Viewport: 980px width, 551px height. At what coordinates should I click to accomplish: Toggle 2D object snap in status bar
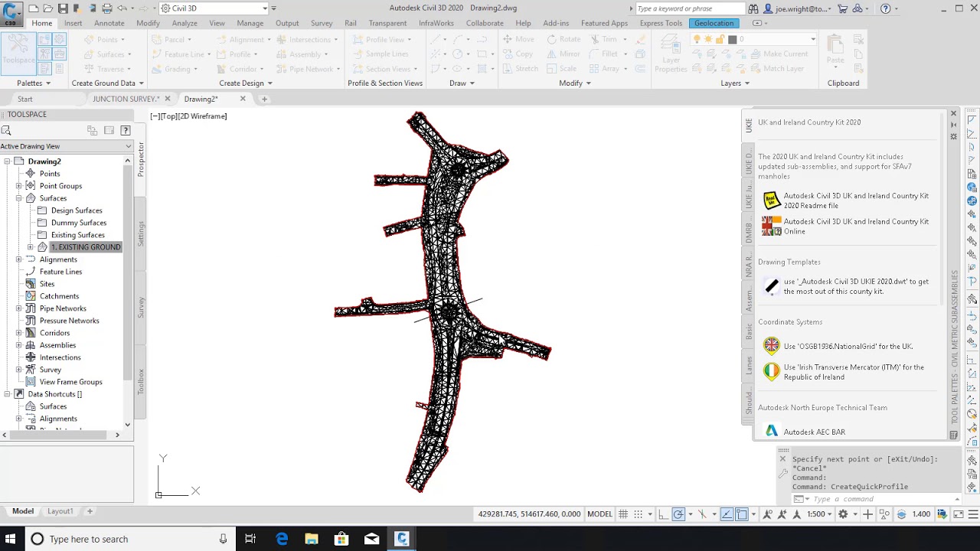(x=742, y=514)
